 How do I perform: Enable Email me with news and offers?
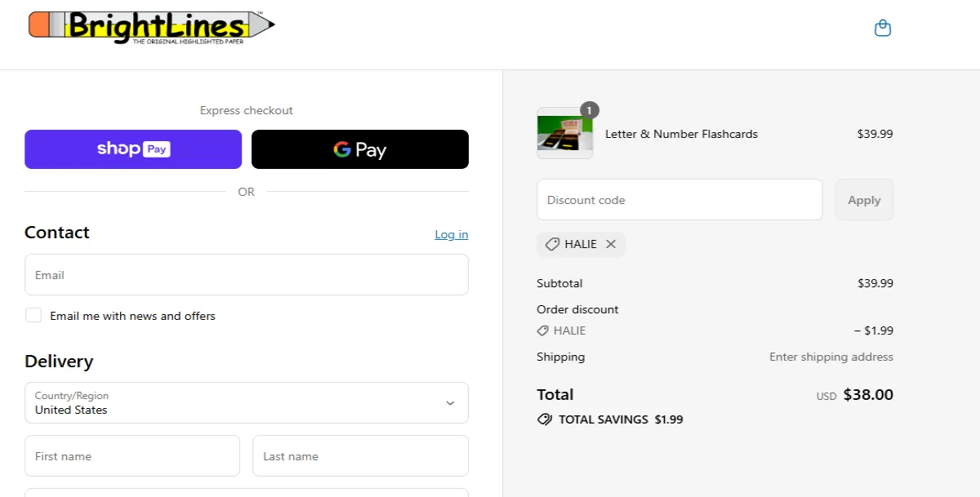pos(33,315)
